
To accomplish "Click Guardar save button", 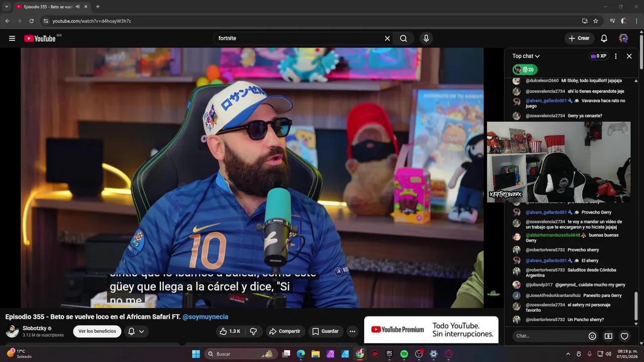I will [x=325, y=331].
